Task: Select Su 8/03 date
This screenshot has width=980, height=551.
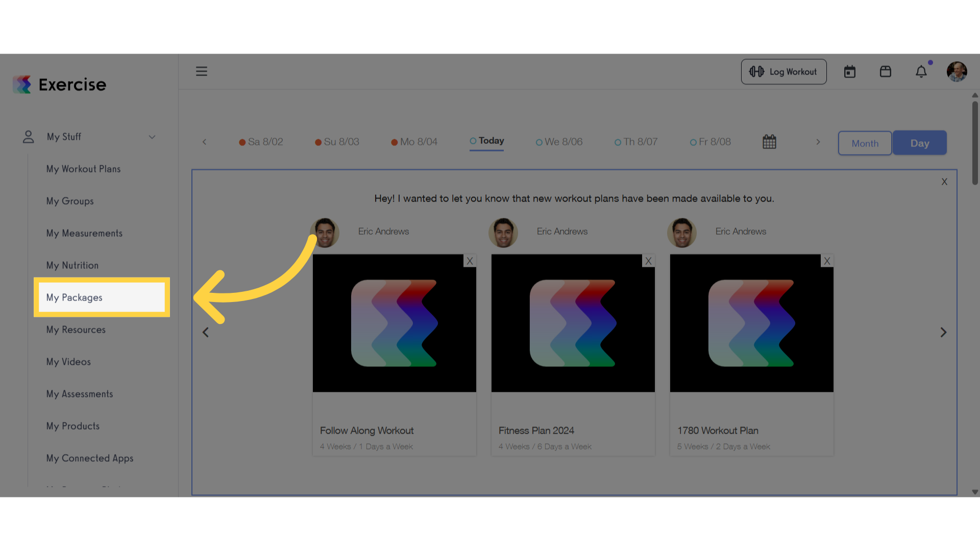Action: click(337, 142)
